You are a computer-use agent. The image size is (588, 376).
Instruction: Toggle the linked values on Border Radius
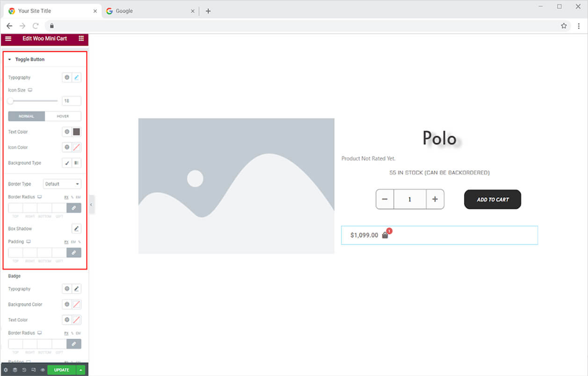tap(74, 208)
